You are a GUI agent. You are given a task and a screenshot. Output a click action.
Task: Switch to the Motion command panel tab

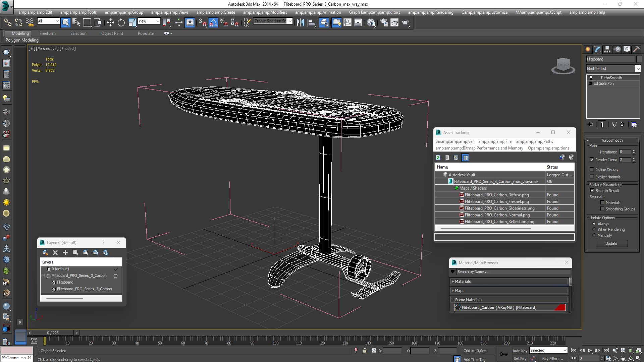[x=617, y=49]
